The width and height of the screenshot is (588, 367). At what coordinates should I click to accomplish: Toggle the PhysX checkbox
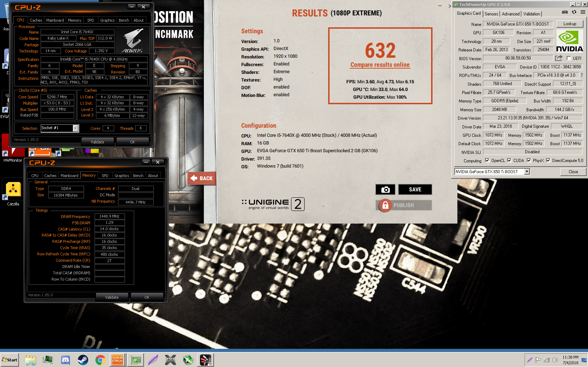coord(529,161)
